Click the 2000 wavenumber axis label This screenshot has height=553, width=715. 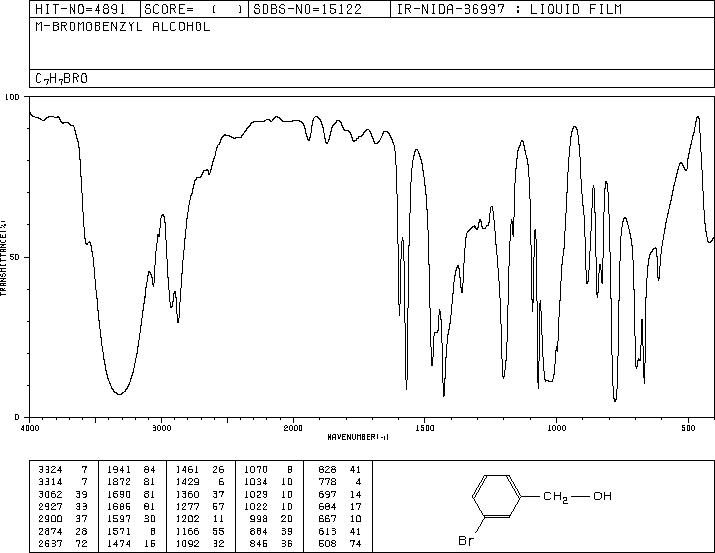(293, 428)
